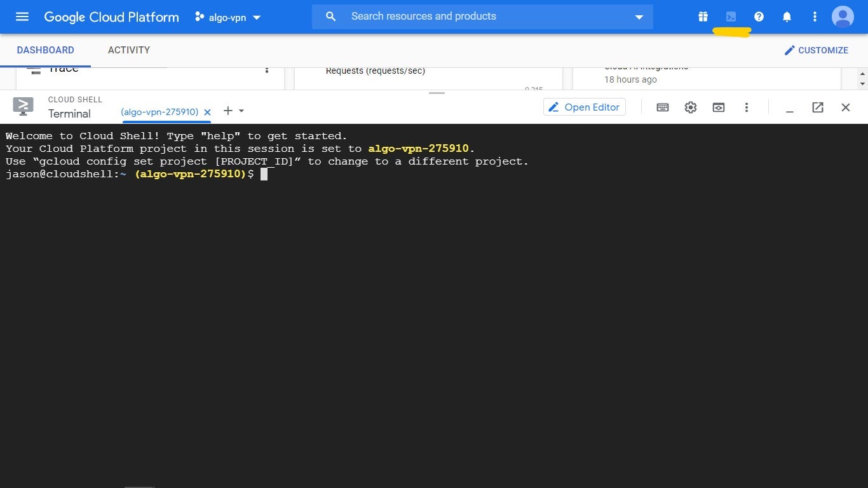This screenshot has width=868, height=488.
Task: Click the Cloud Shell panel resize handle
Action: (437, 93)
